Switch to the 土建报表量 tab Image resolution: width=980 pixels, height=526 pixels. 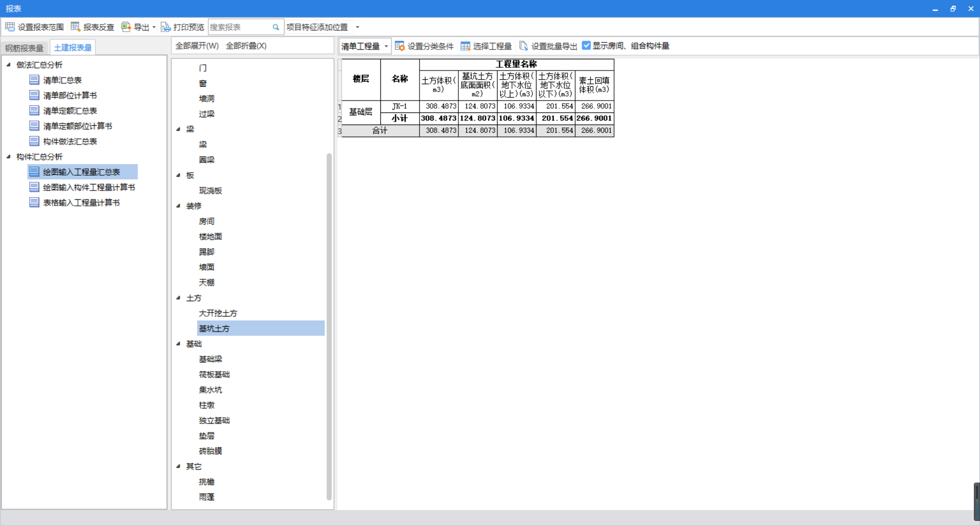[x=72, y=47]
